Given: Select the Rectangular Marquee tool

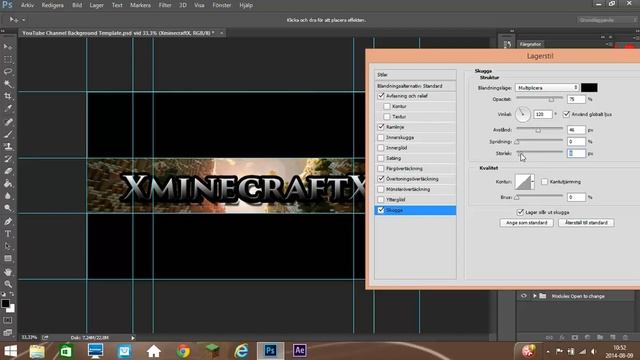Looking at the screenshot, I should point(8,60).
